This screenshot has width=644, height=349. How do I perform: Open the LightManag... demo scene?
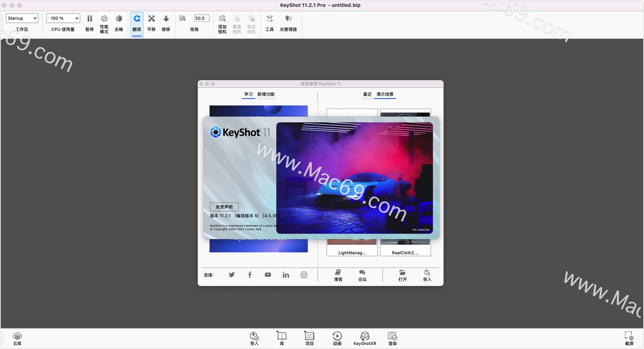pyautogui.click(x=352, y=248)
